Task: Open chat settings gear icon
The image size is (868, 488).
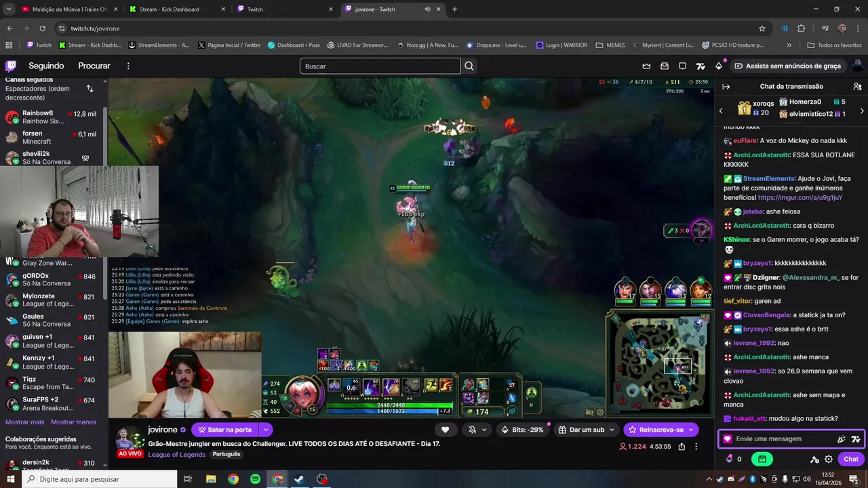Action: point(829,459)
